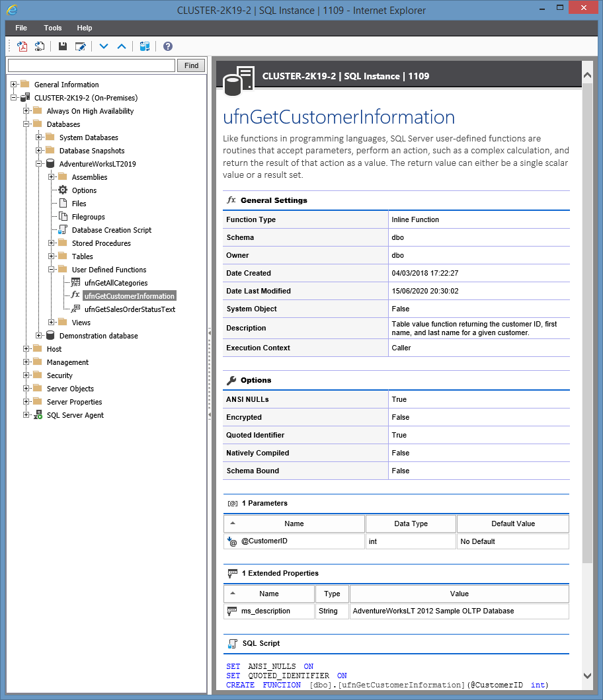The image size is (603, 700).
Task: Click the export to XML toolbar icon
Action: coord(40,46)
